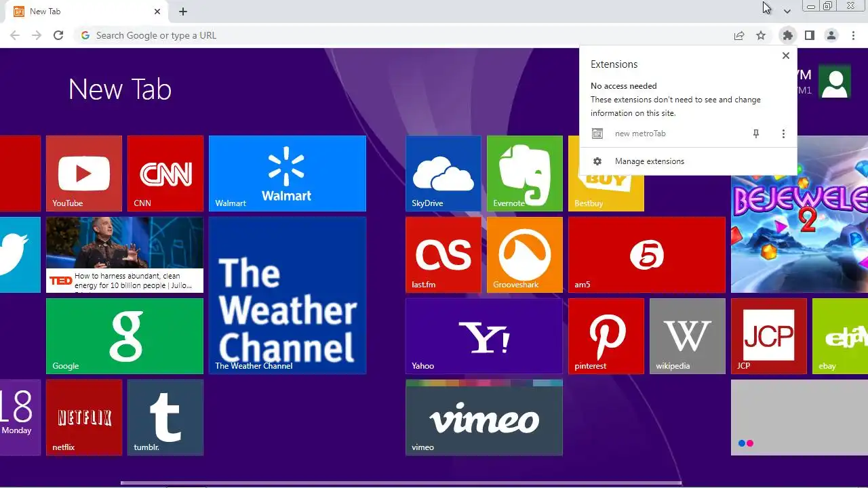Open the Bejeweled 2 game tile
Image resolution: width=868 pixels, height=488 pixels.
coord(800,234)
